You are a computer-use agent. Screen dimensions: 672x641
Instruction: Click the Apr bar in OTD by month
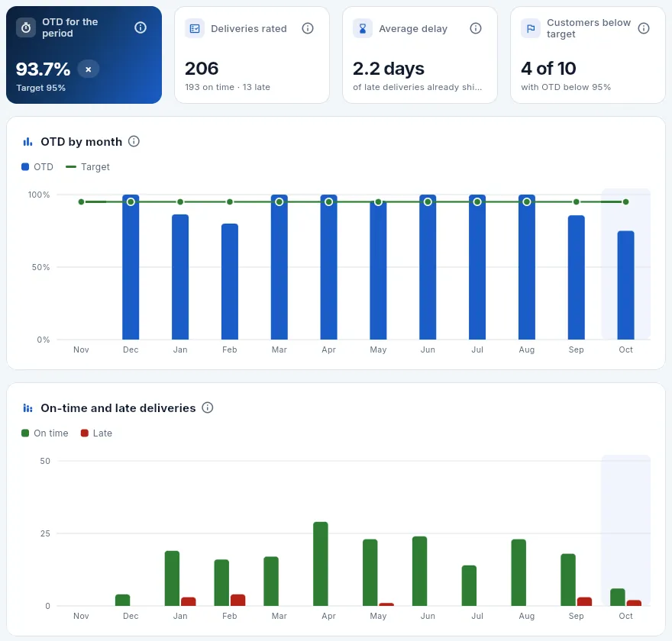(328, 267)
